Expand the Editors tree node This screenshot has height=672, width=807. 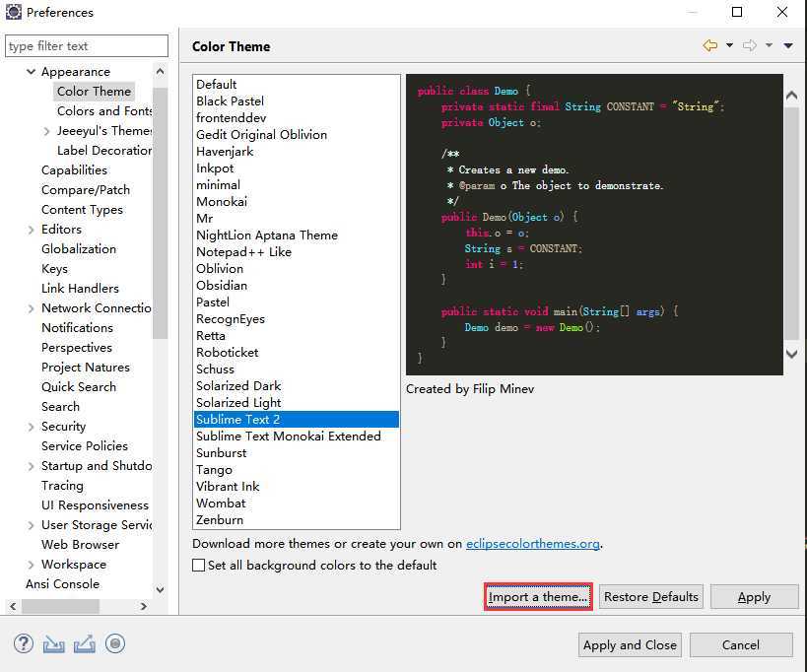point(32,230)
